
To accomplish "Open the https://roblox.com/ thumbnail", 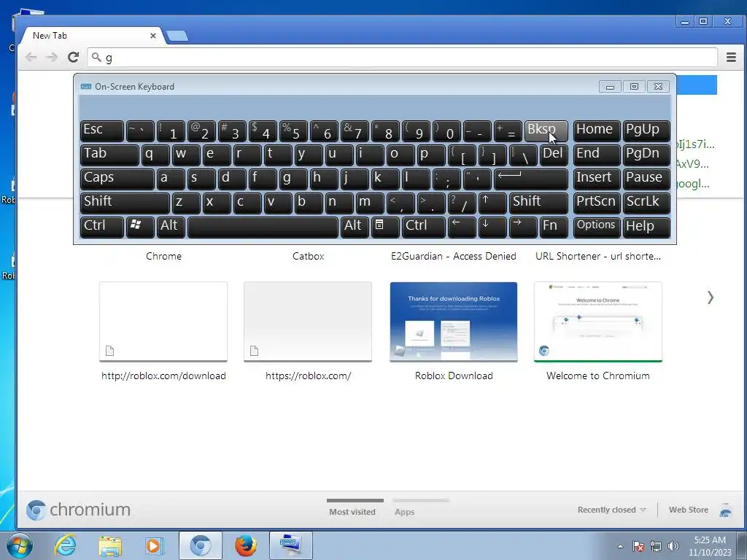I will click(308, 322).
